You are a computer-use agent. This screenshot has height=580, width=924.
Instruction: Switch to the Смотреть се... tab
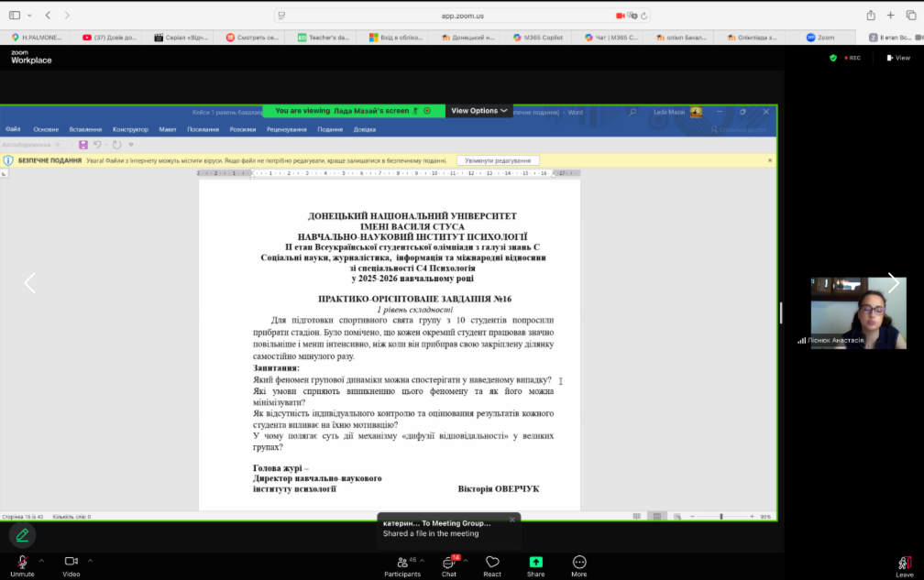coord(252,37)
